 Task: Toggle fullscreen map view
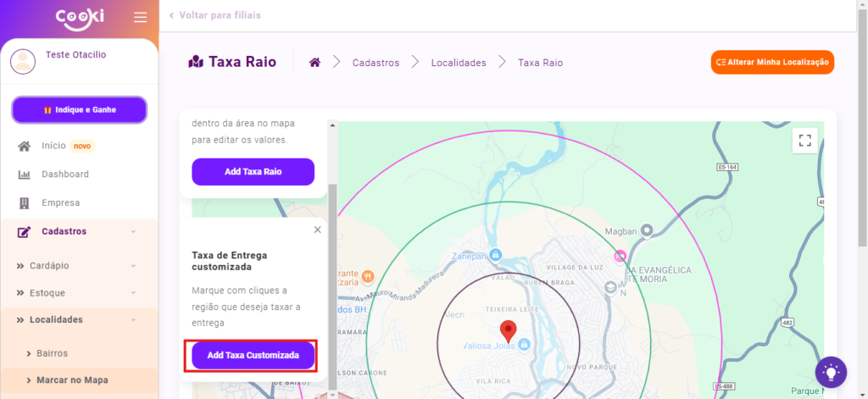(804, 141)
